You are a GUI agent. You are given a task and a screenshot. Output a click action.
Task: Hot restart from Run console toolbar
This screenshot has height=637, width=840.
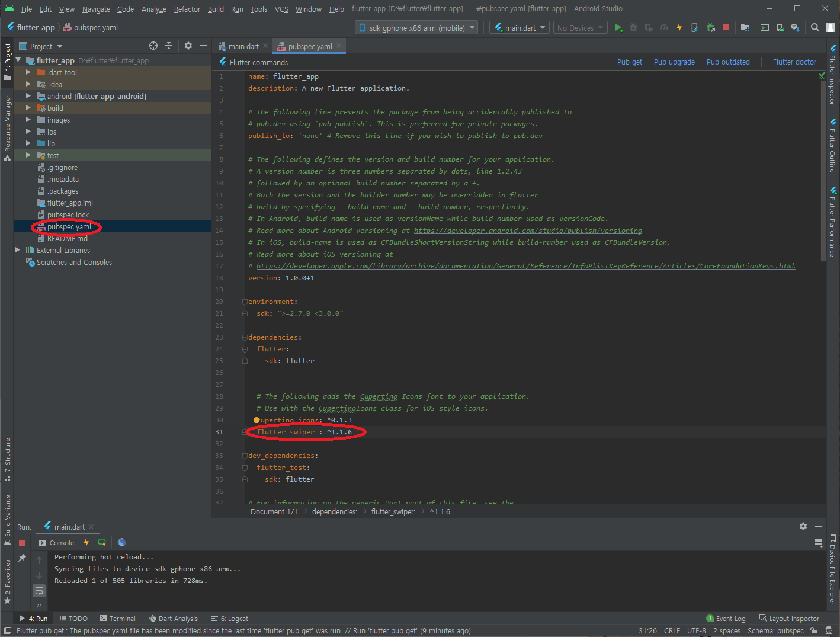click(x=102, y=543)
